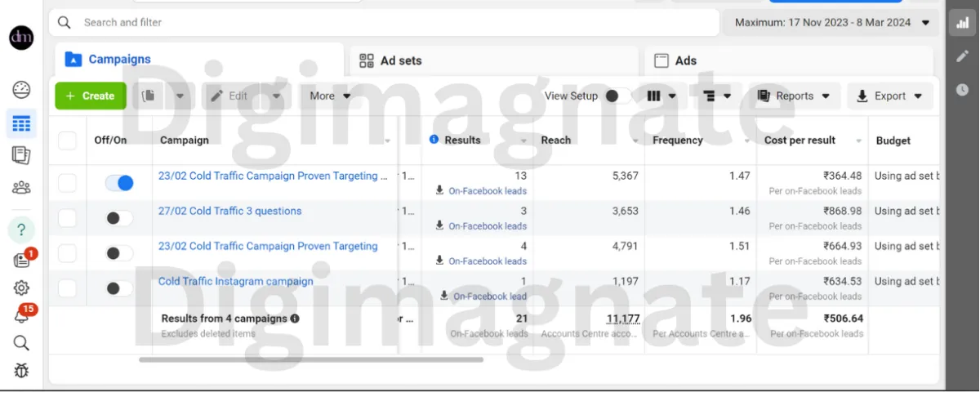The width and height of the screenshot is (980, 397).
Task: Expand the duplicate options arrow
Action: (x=180, y=96)
